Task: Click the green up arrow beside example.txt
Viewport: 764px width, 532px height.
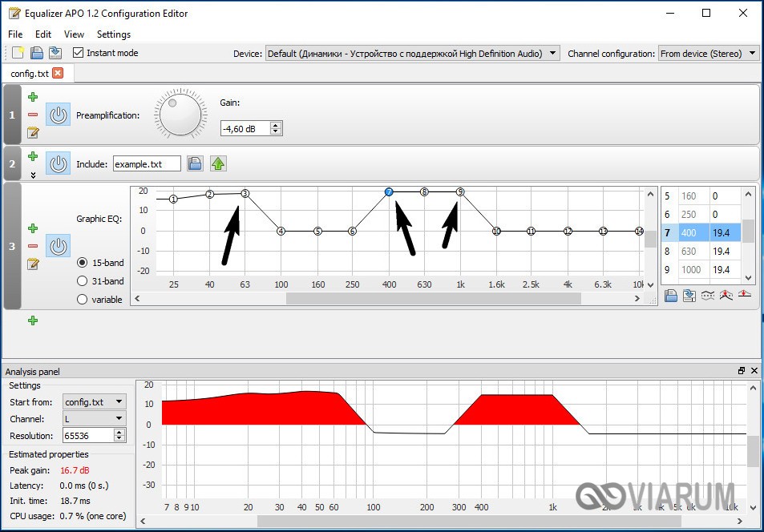Action: [x=218, y=164]
